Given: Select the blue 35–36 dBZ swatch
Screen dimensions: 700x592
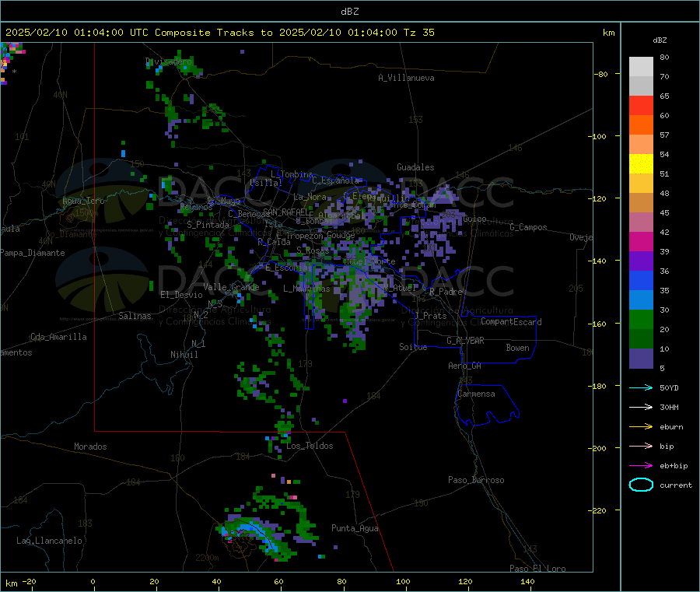Looking at the screenshot, I should click(641, 280).
